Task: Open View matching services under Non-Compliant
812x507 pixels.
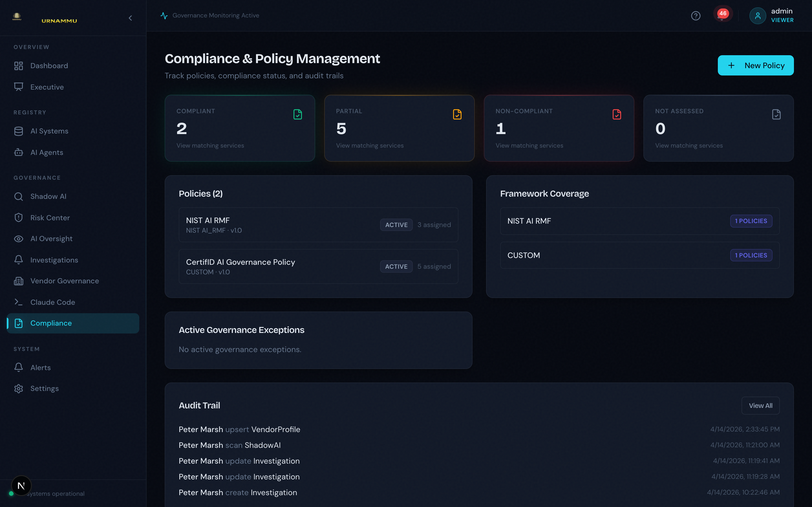Action: 529,145
